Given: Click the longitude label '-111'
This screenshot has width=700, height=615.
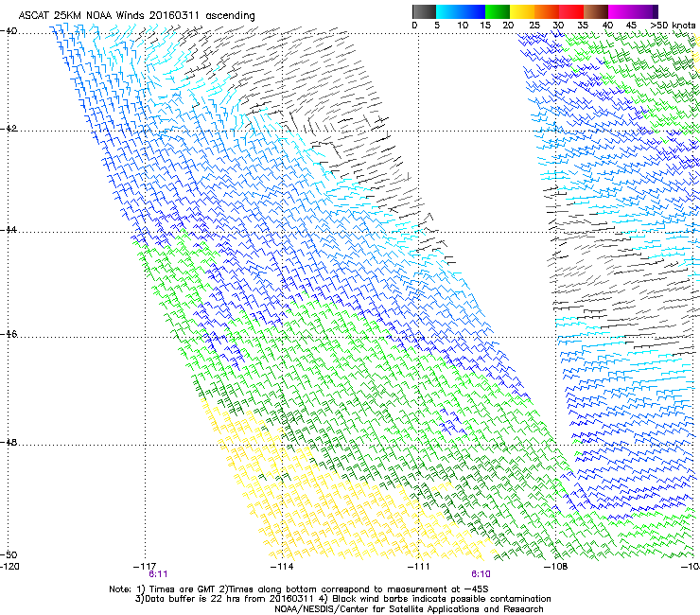Looking at the screenshot, I should coord(419,567).
